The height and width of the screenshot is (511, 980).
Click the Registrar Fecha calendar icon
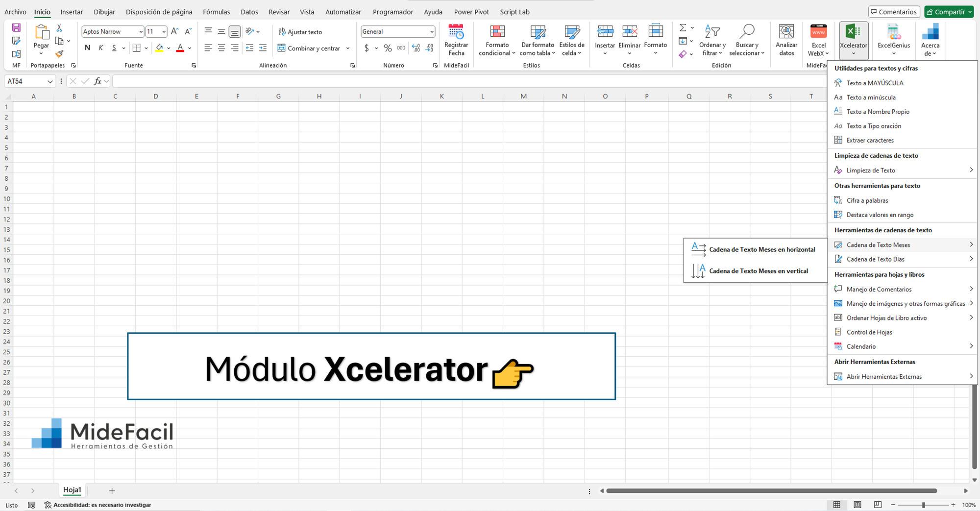click(456, 32)
